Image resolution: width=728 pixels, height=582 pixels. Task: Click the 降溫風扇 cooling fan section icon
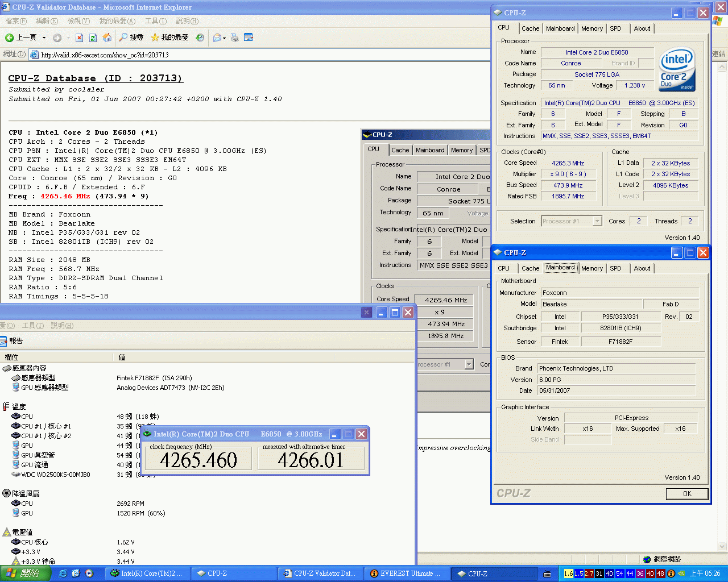[7, 493]
